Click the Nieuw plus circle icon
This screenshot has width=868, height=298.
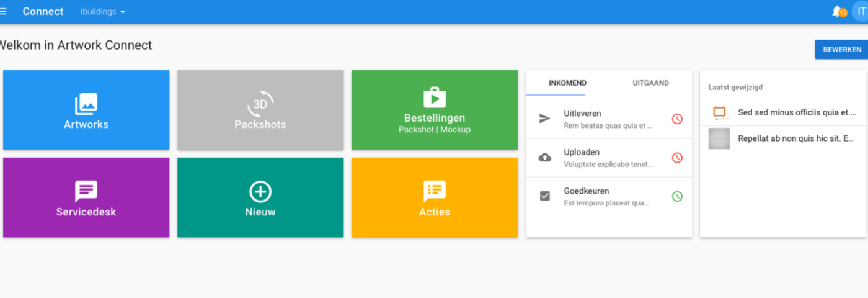click(x=260, y=191)
